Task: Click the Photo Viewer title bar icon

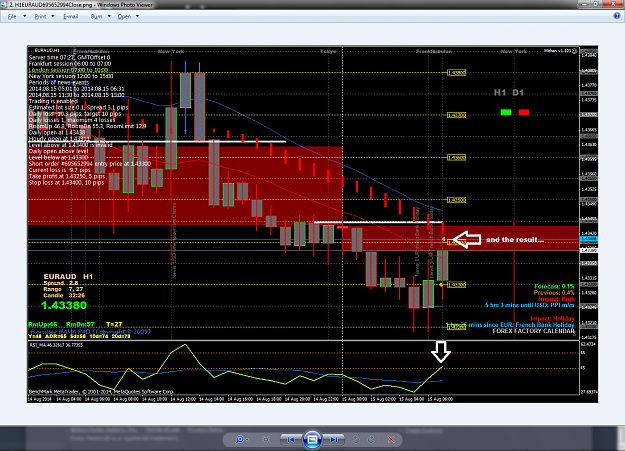Action: (x=4, y=4)
